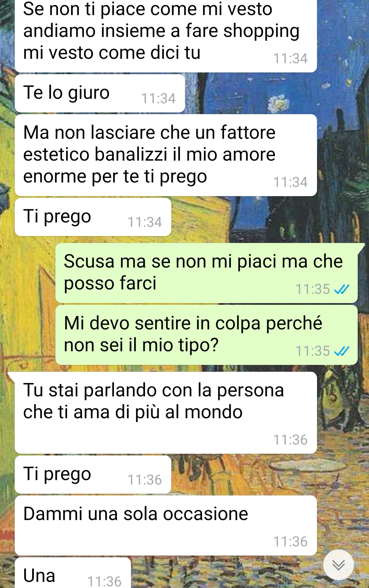Image resolution: width=369 pixels, height=588 pixels.
Task: Tap the read ticks on 'non sei il mio tipo?' message
Action: (342, 351)
